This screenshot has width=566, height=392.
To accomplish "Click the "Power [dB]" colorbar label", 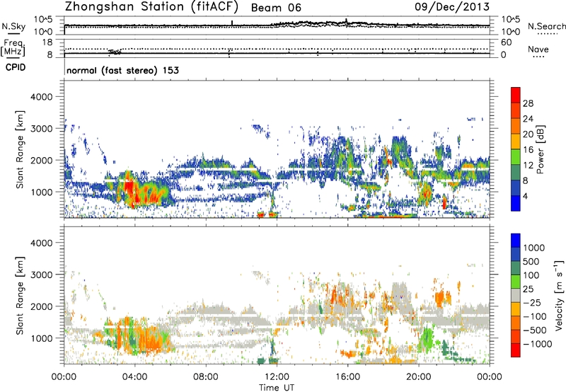I will click(540, 149).
